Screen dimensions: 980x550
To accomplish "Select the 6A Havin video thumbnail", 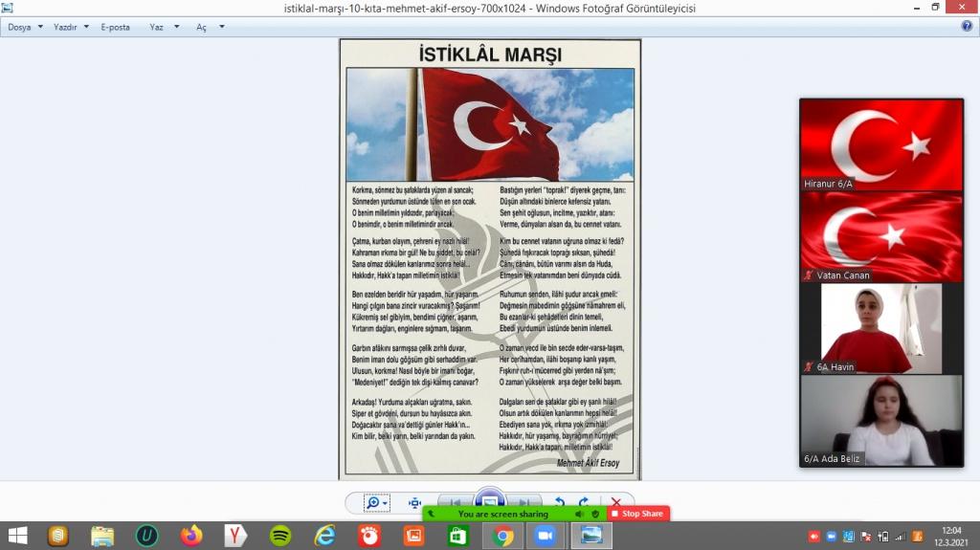I will coord(881,328).
